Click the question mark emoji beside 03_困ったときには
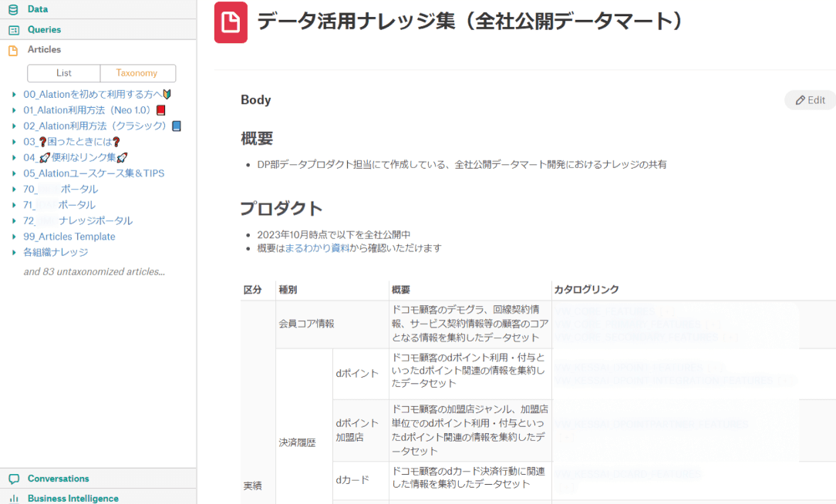The height and width of the screenshot is (504, 836). pyautogui.click(x=114, y=141)
